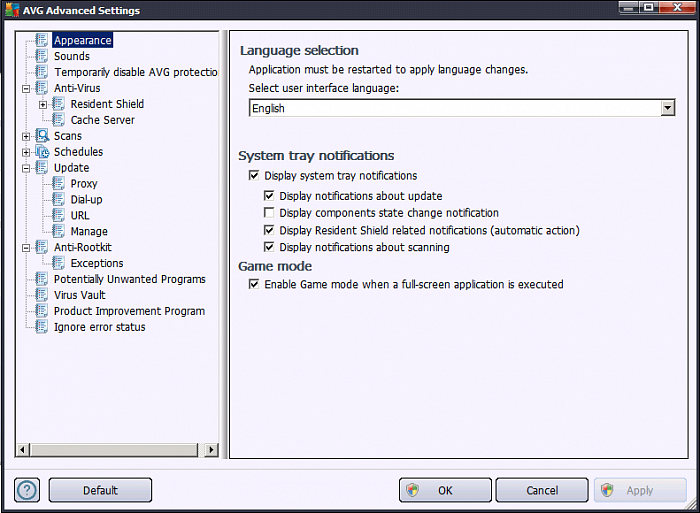Click the Cache Server page icon
This screenshot has width=700, height=513.
58,120
